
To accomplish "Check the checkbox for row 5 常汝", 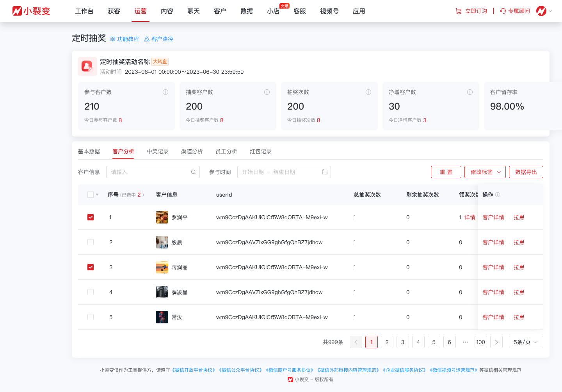I will tap(91, 317).
